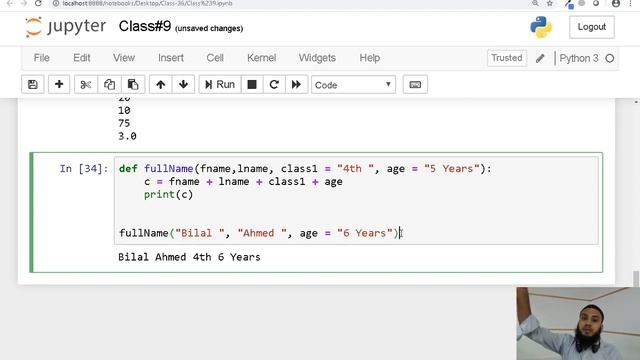Click the Jupyter logo link
The height and width of the screenshot is (360, 640).
[65, 27]
